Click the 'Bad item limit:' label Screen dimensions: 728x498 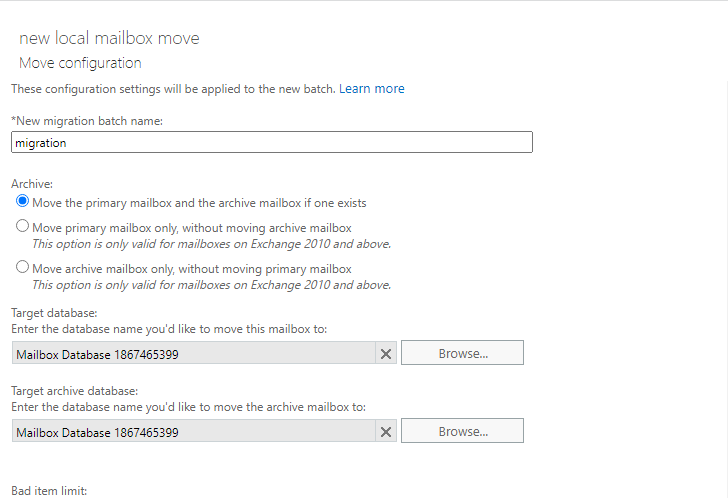pos(49,491)
